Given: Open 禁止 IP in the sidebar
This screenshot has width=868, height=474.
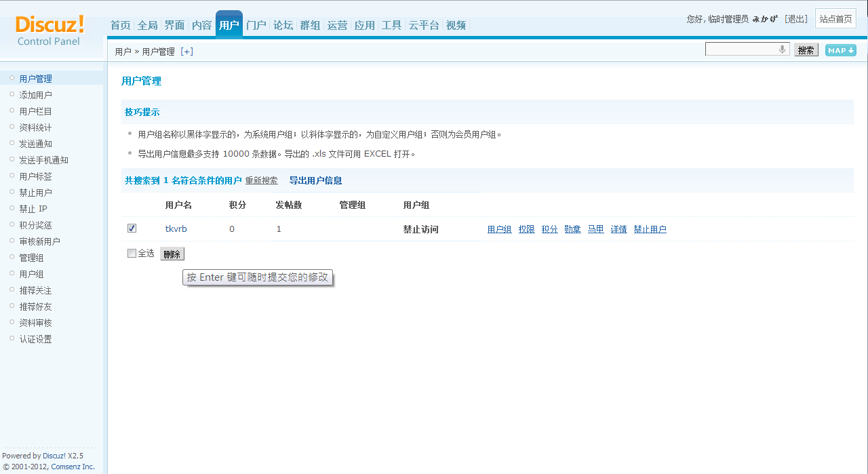Looking at the screenshot, I should pyautogui.click(x=33, y=209).
